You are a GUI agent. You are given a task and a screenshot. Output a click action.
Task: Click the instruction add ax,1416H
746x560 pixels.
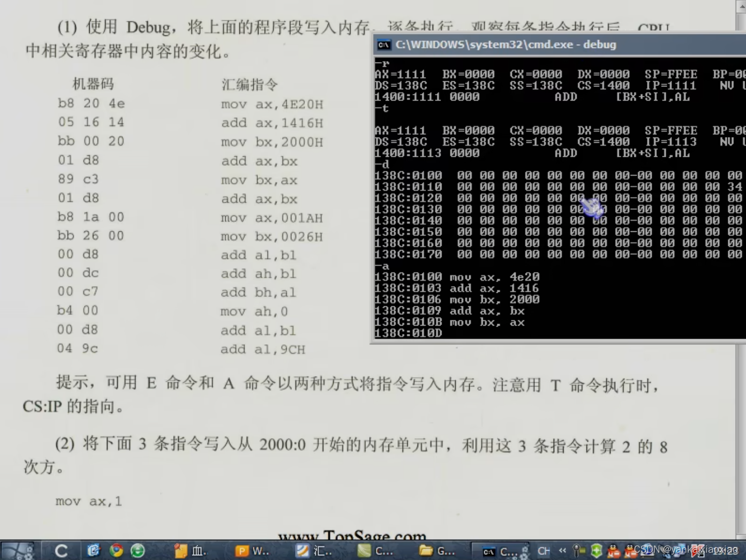(x=272, y=123)
